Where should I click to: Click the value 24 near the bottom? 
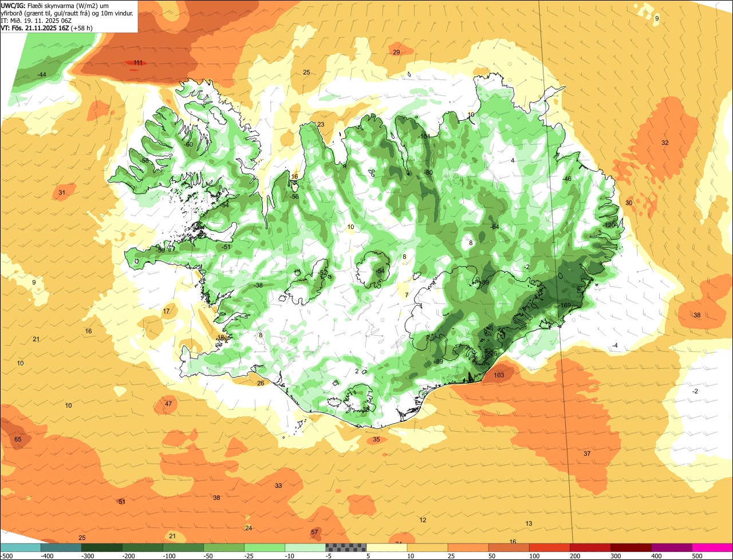[x=249, y=529]
